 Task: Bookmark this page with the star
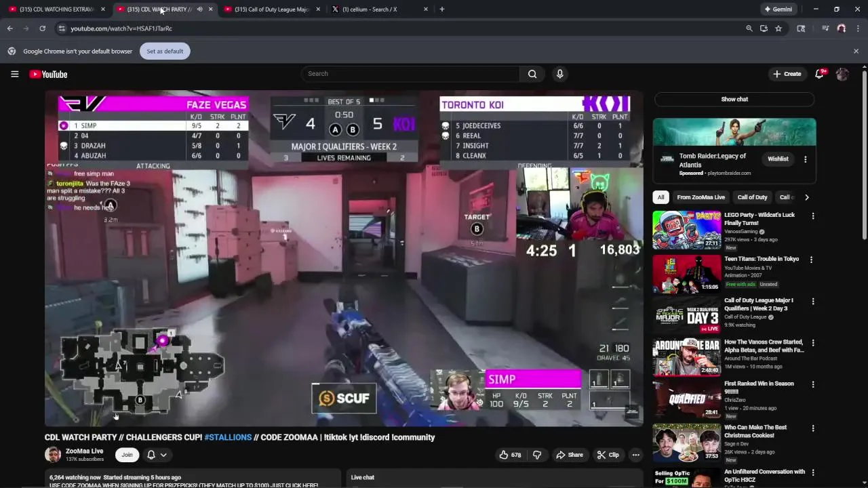click(x=778, y=28)
